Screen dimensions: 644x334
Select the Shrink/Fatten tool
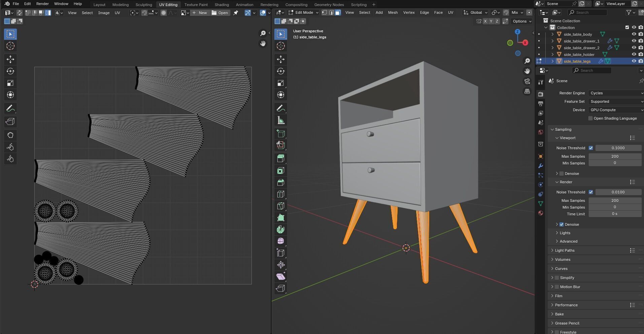(x=281, y=265)
